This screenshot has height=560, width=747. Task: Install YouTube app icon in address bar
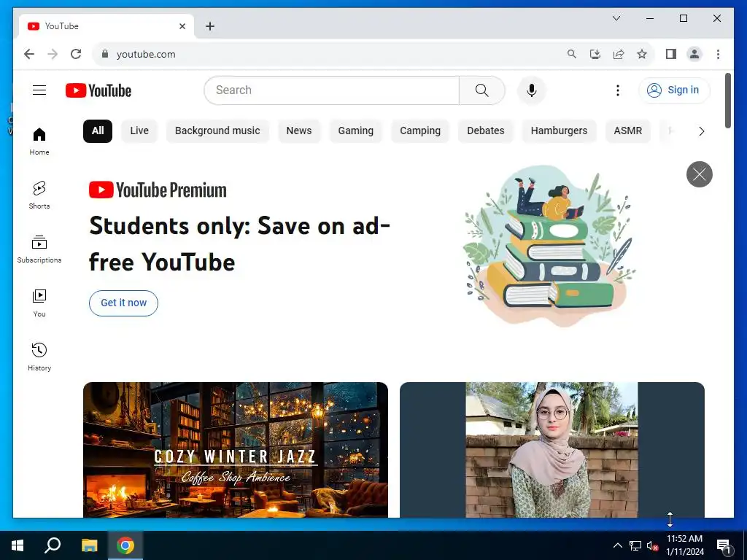595,54
